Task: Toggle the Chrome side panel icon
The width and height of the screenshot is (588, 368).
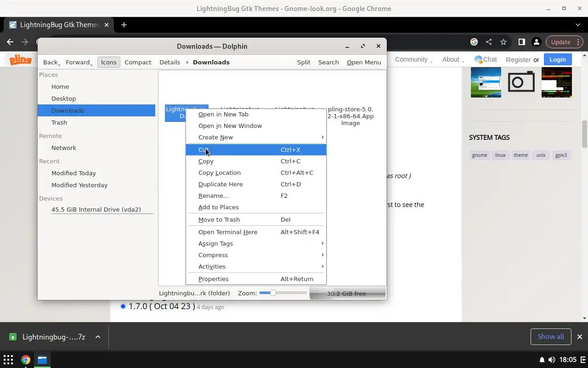Action: [521, 42]
